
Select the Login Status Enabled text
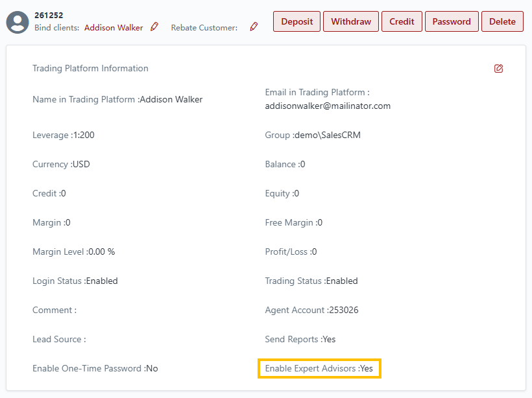[75, 281]
